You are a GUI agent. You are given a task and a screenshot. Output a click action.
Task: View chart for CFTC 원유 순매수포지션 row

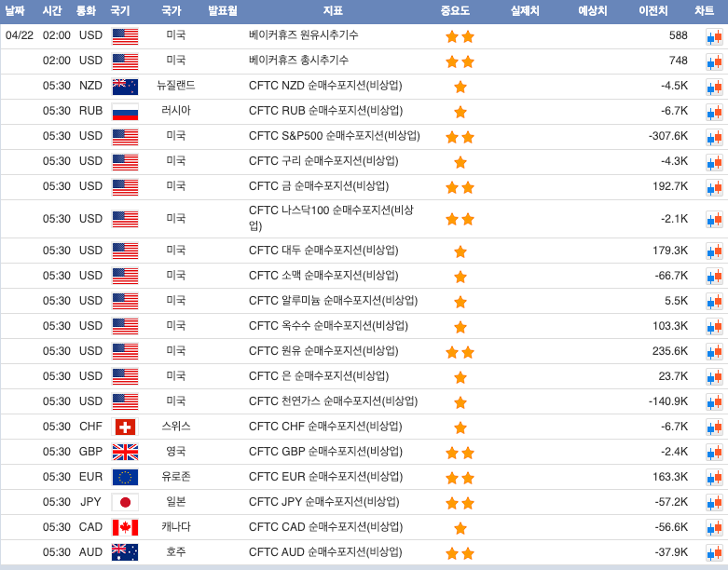click(x=714, y=352)
